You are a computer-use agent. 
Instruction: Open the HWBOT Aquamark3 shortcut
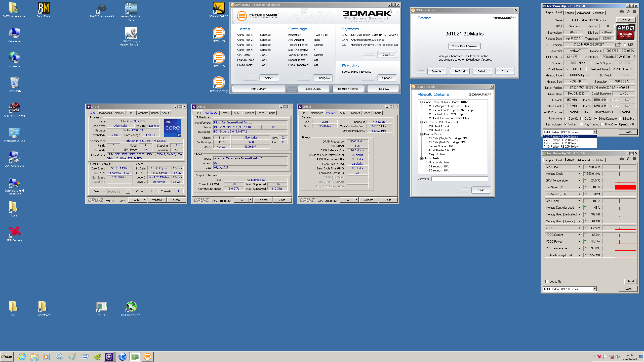(x=102, y=10)
